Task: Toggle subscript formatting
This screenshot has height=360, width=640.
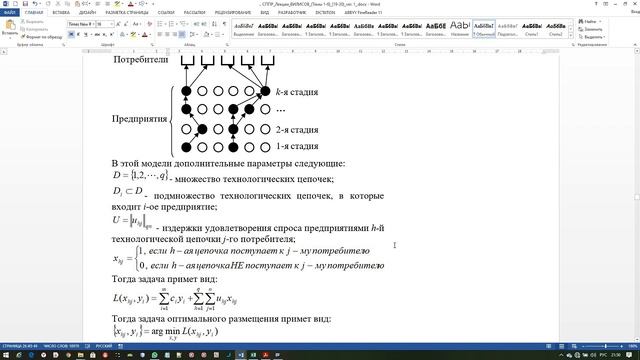Action: click(x=104, y=34)
